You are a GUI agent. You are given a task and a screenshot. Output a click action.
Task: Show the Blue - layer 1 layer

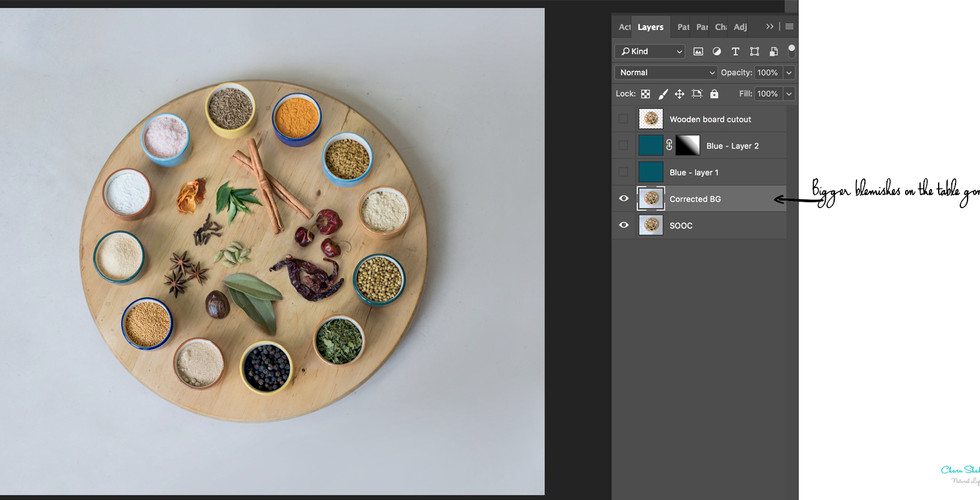click(623, 172)
